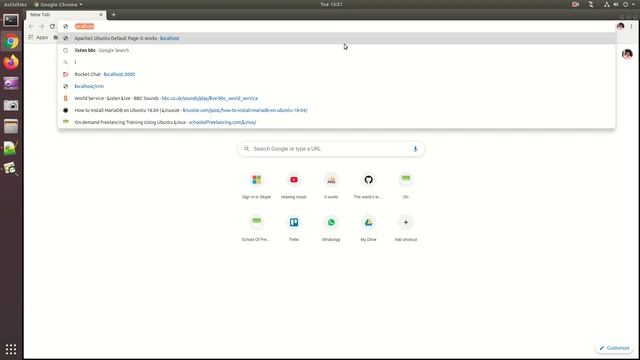The height and width of the screenshot is (360, 640).
Task: Open the clock and calendar panel
Action: coord(331,4)
